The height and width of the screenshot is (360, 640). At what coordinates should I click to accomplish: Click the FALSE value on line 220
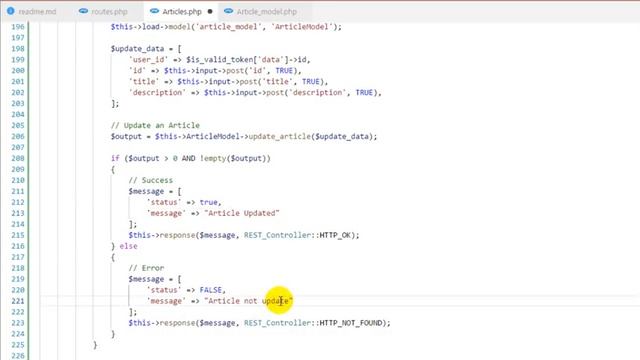[x=211, y=290]
